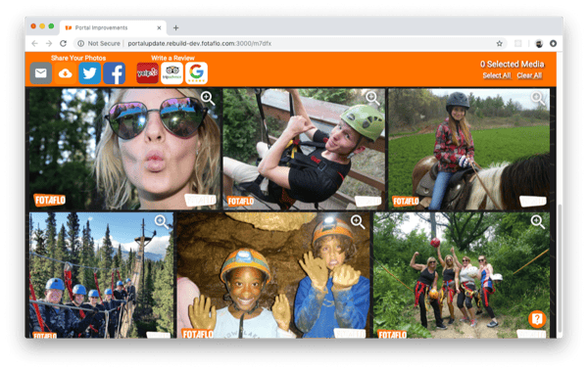Click magnifier on muddy cave kids photo
Viewport: 588px width, 371px height.
(x=358, y=222)
